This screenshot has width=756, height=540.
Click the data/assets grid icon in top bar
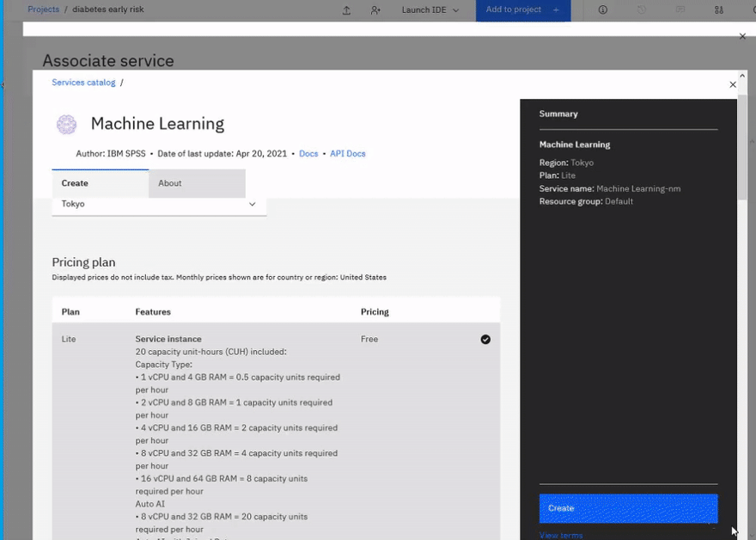point(718,9)
